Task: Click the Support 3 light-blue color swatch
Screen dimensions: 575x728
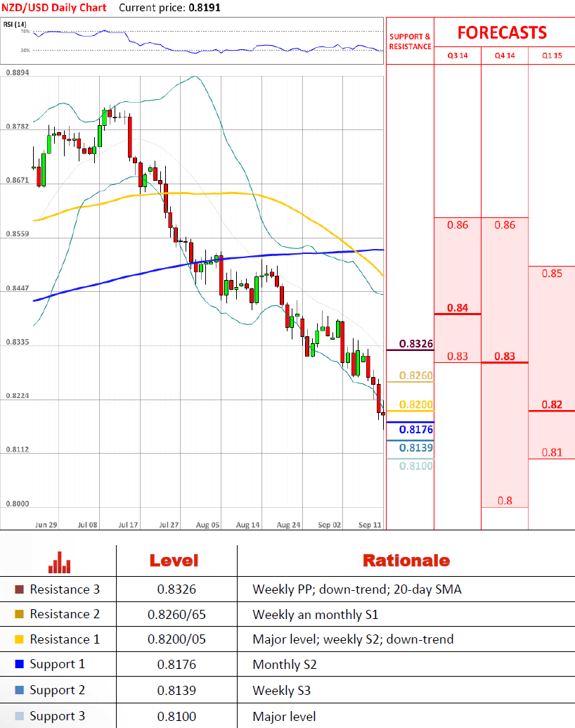Action: click(x=19, y=716)
